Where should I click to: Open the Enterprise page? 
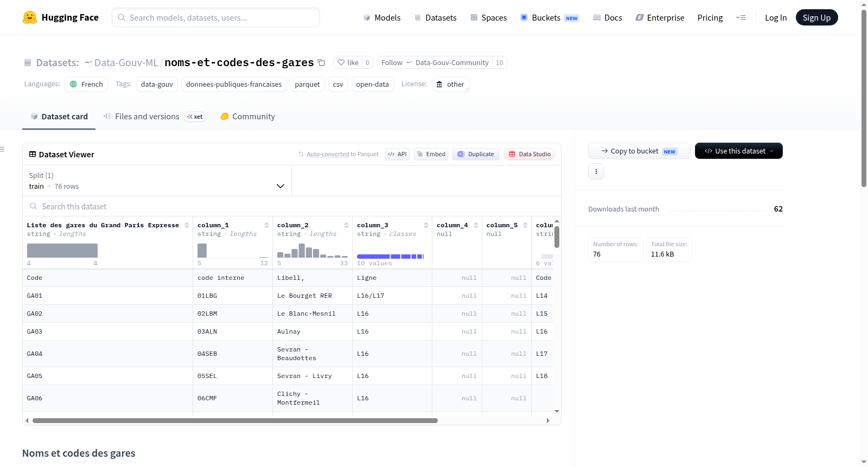click(x=660, y=17)
